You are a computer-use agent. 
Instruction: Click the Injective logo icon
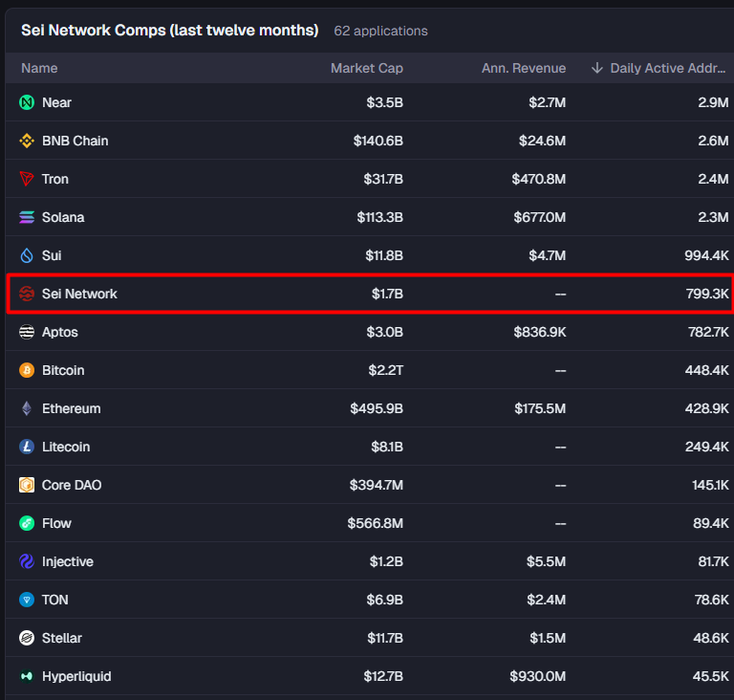pyautogui.click(x=27, y=561)
